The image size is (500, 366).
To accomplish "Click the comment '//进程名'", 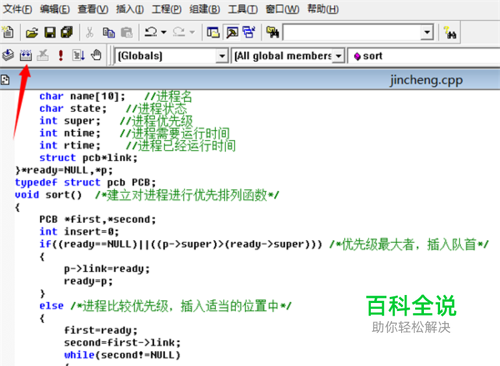I will [x=168, y=96].
